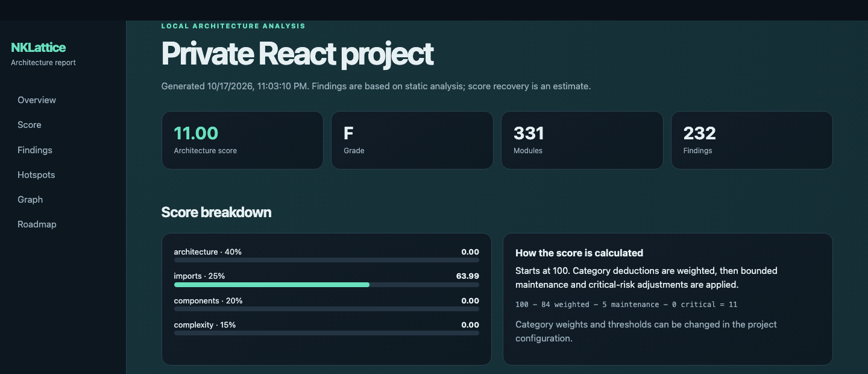Image resolution: width=868 pixels, height=374 pixels.
Task: Click the components · 20% label
Action: [x=209, y=300]
